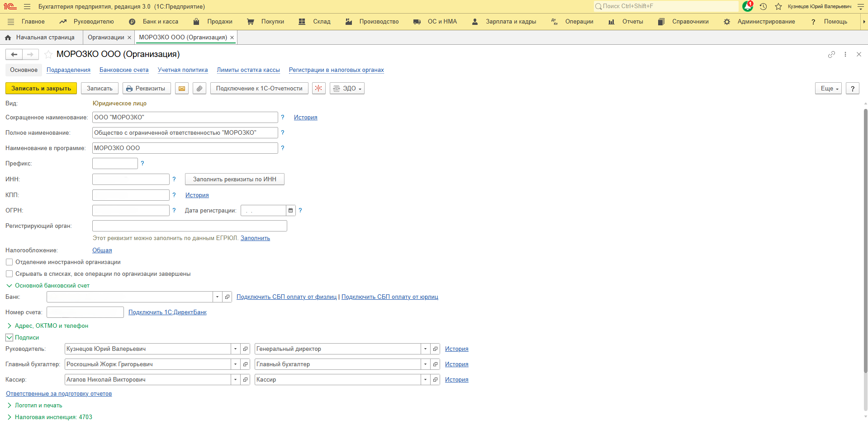Tick 'Скрывать в списках' checkbox
Image resolution: width=868 pixels, height=425 pixels.
click(9, 274)
